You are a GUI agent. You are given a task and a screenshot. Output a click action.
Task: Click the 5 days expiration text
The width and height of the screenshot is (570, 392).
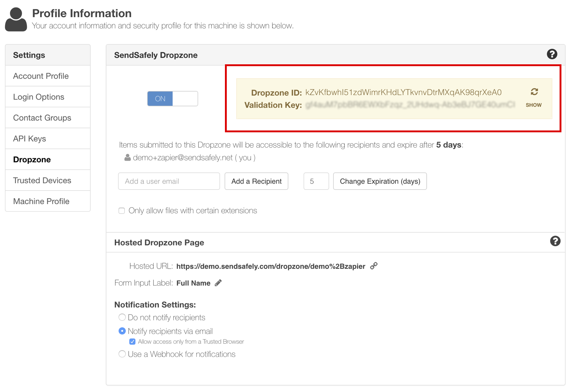coord(449,145)
